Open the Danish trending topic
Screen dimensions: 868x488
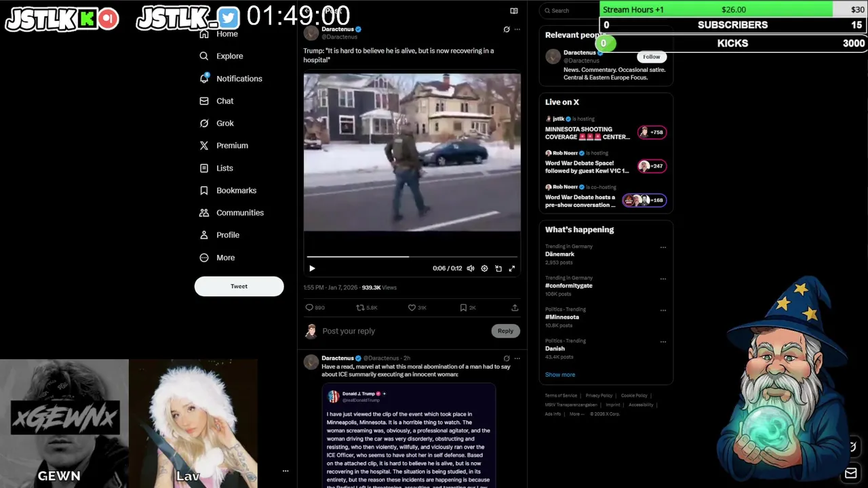(x=555, y=348)
